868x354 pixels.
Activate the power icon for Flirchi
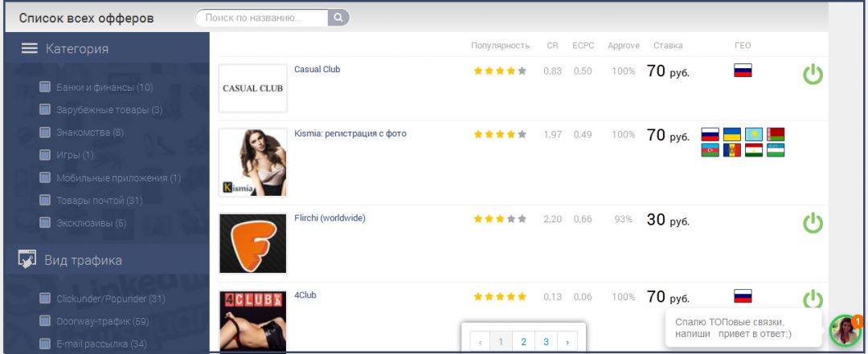tap(813, 223)
